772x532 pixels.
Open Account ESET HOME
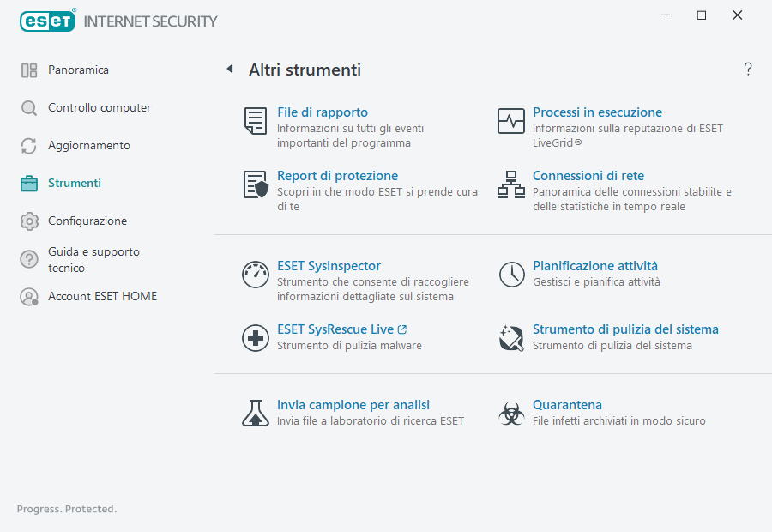102,295
